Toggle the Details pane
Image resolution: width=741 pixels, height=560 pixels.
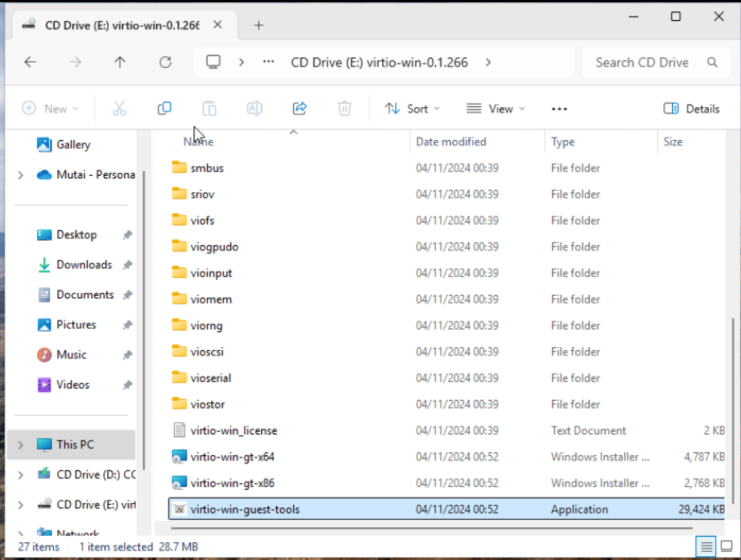coord(691,109)
